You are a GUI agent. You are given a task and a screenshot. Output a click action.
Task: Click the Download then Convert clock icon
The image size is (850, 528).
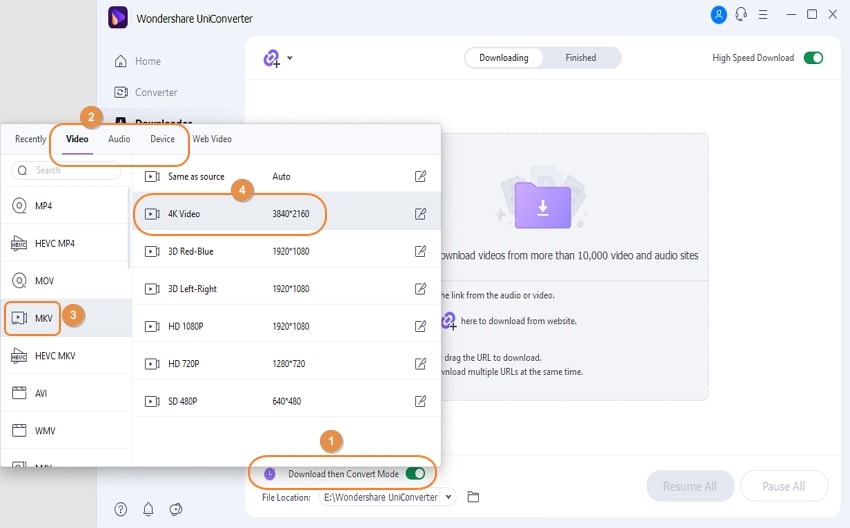(269, 474)
